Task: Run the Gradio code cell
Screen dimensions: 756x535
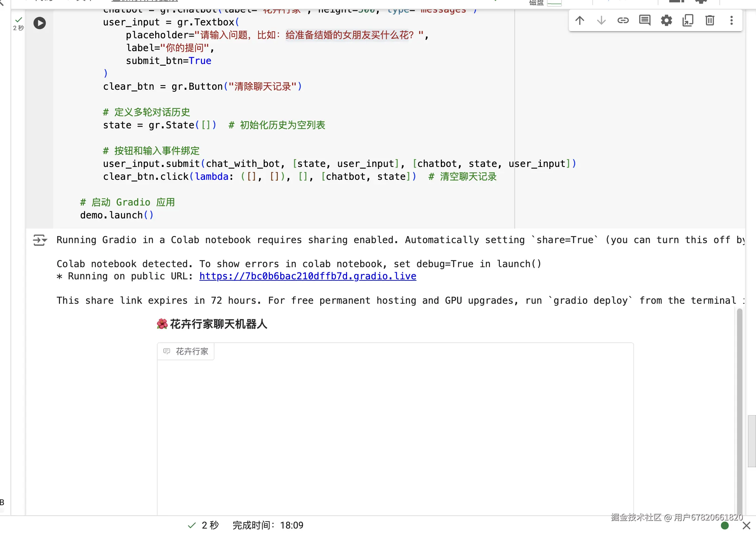Action: point(40,23)
